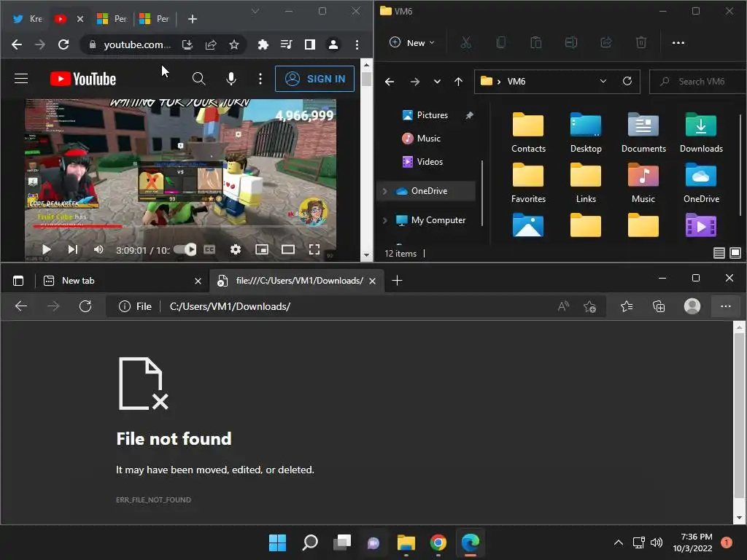Go up one folder level in Explorer

458,82
